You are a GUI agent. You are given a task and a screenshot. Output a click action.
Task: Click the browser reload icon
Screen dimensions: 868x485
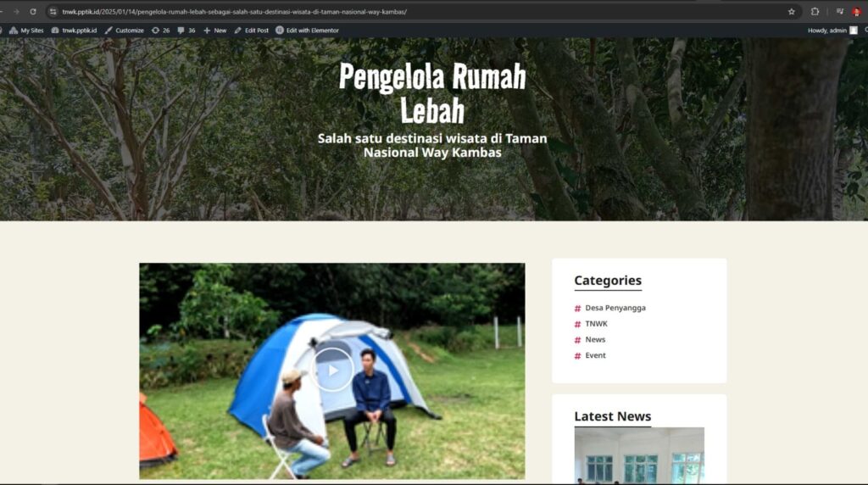pyautogui.click(x=33, y=12)
